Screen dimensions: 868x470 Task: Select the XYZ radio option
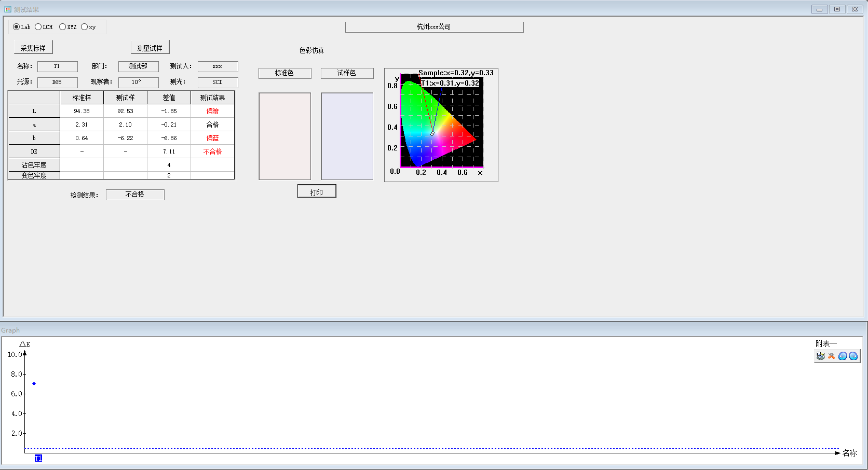click(x=63, y=27)
